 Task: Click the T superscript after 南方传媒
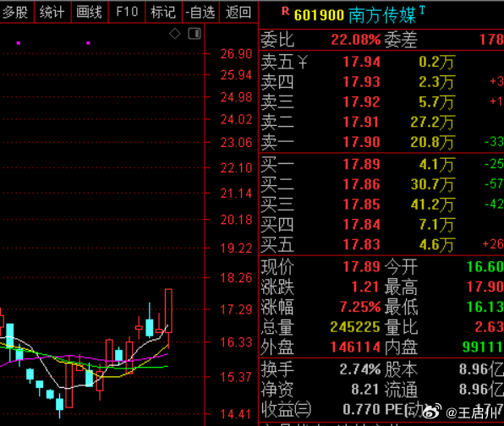pyautogui.click(x=422, y=10)
